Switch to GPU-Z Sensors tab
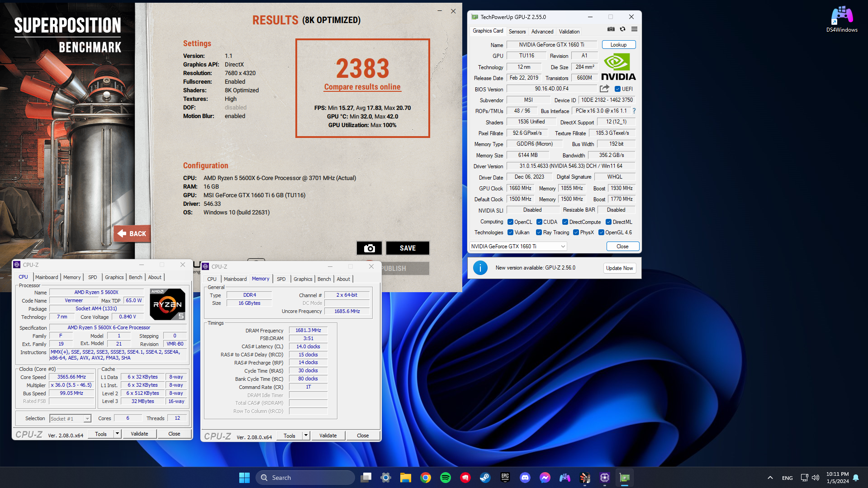 (x=517, y=32)
